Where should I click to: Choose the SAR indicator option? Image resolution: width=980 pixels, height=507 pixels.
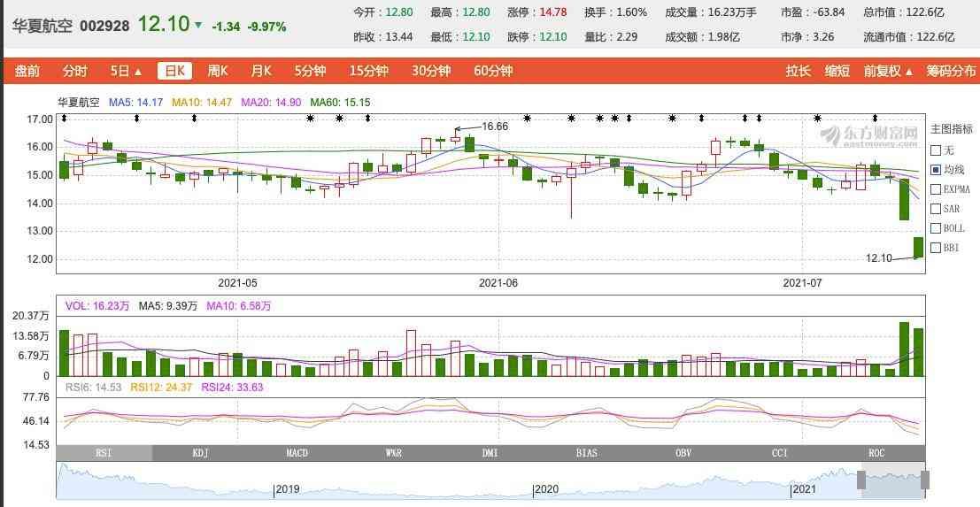(x=936, y=209)
